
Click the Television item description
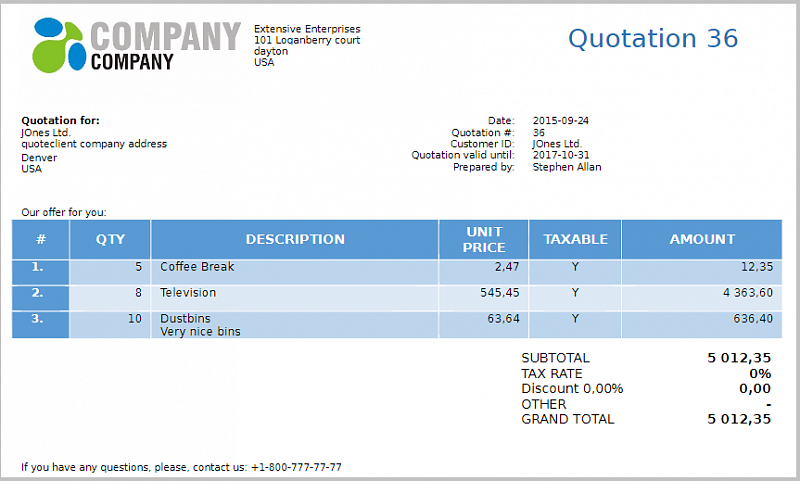(x=188, y=293)
